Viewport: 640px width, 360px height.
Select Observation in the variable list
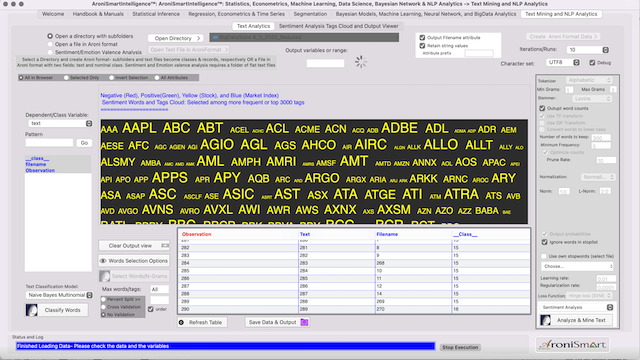(x=40, y=170)
